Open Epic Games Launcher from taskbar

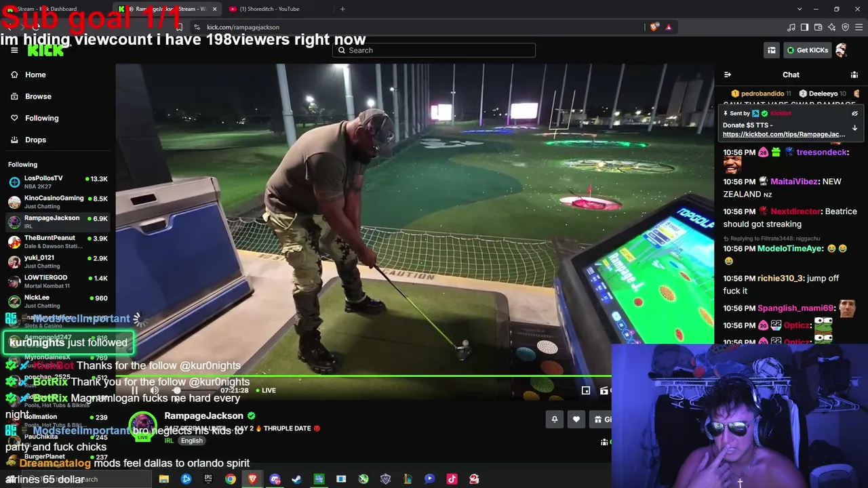point(208,479)
